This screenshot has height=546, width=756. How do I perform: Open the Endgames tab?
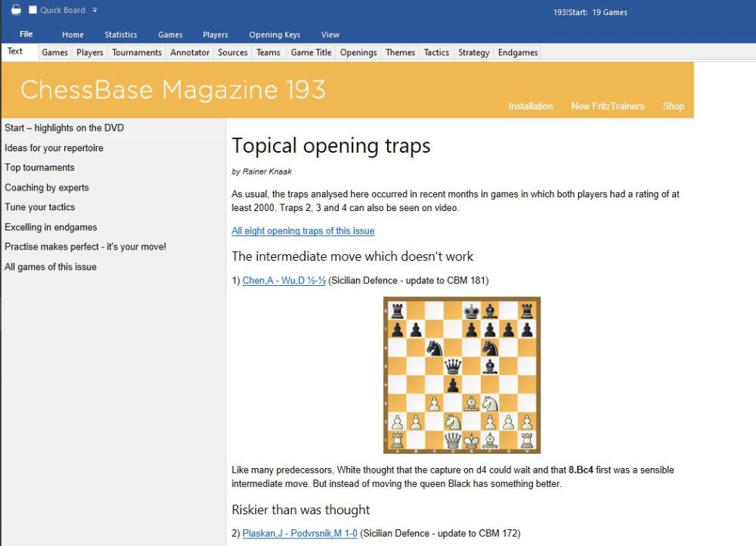pos(518,52)
